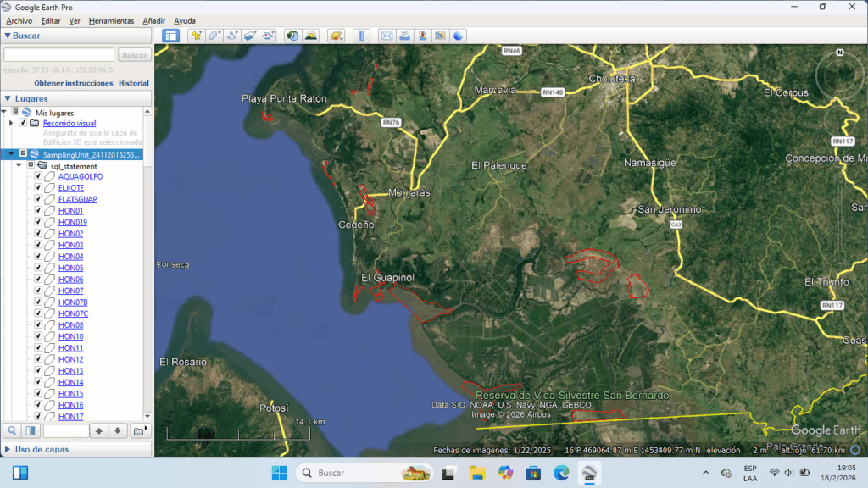The height and width of the screenshot is (488, 868).
Task: Open the Historial link
Action: point(133,83)
